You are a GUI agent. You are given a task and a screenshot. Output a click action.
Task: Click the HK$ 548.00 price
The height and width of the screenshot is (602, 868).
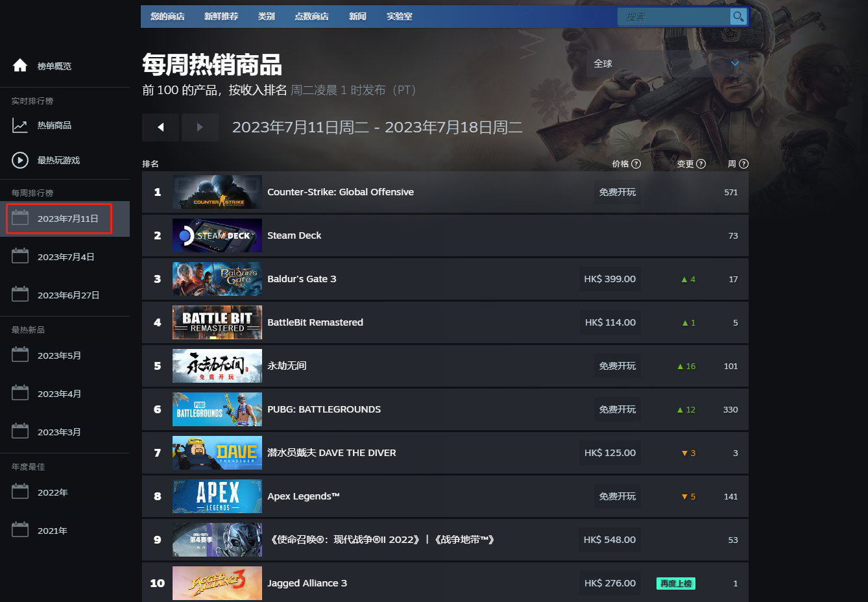coord(610,540)
